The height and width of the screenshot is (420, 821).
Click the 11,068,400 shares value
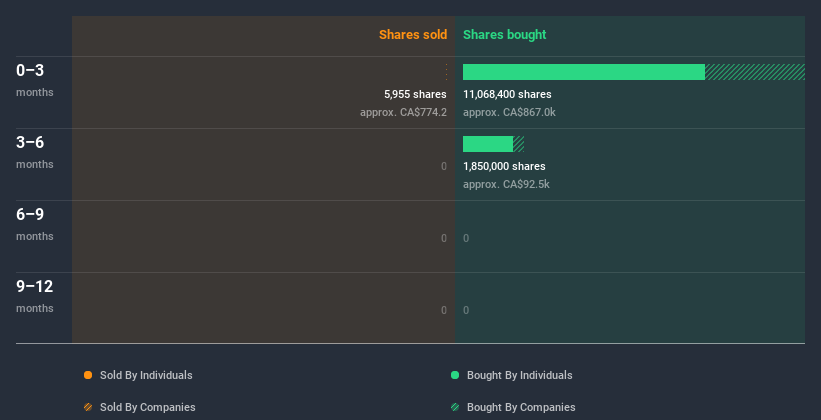coord(507,94)
